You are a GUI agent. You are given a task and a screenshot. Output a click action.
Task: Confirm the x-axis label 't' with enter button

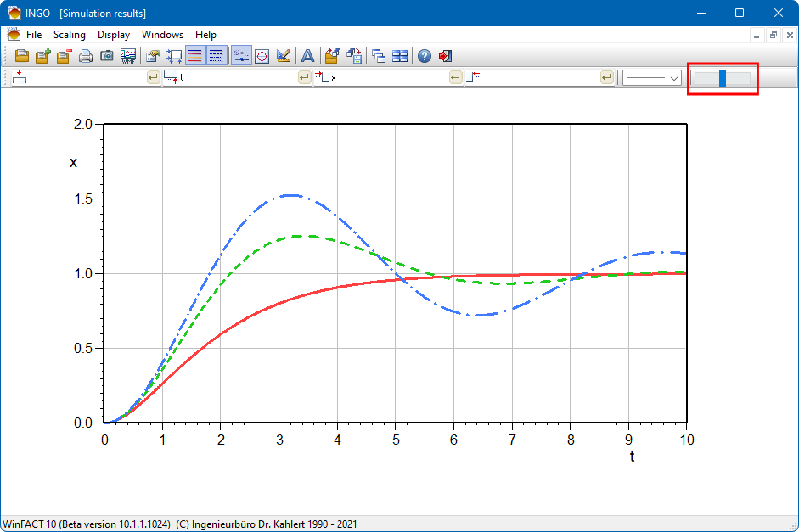304,78
